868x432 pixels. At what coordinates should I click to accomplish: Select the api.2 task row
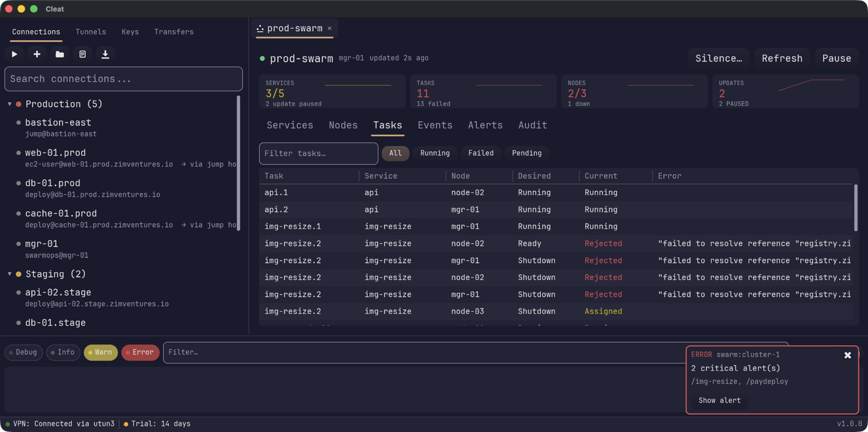pyautogui.click(x=556, y=210)
